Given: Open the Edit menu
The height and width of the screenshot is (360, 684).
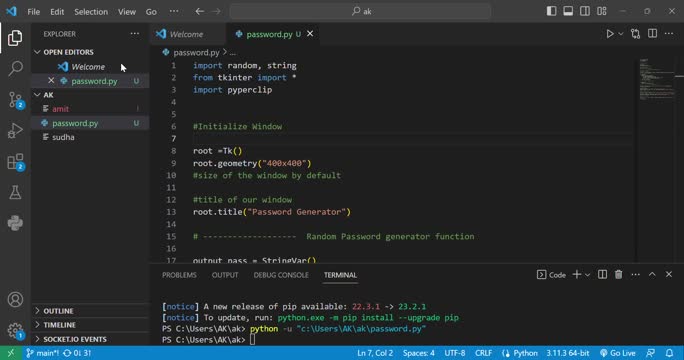Looking at the screenshot, I should pyautogui.click(x=57, y=12).
